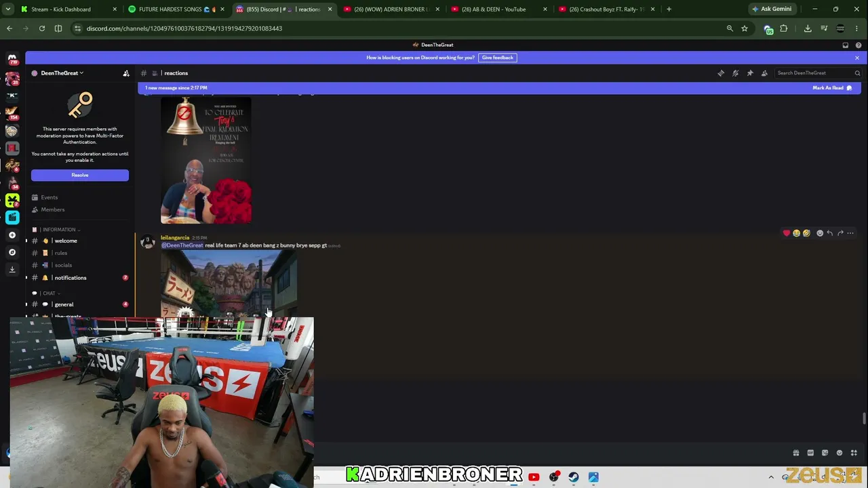Open the gift icon in message bar
The height and width of the screenshot is (488, 868).
[796, 453]
